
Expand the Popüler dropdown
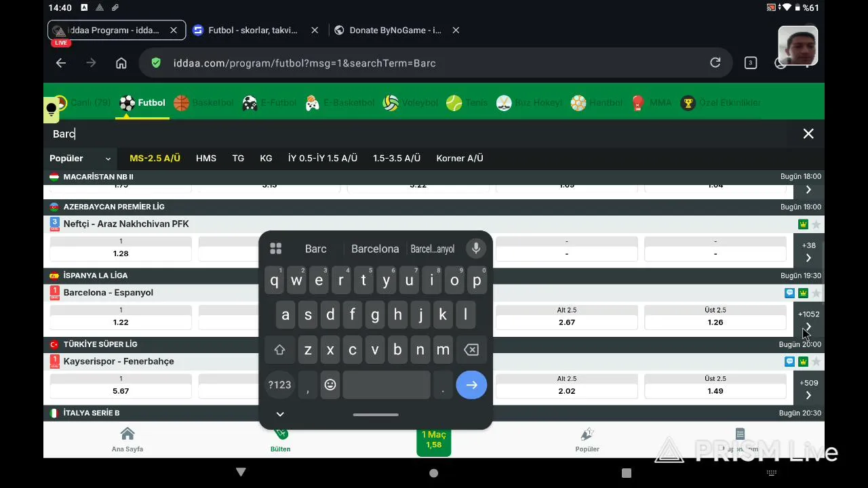pos(80,159)
